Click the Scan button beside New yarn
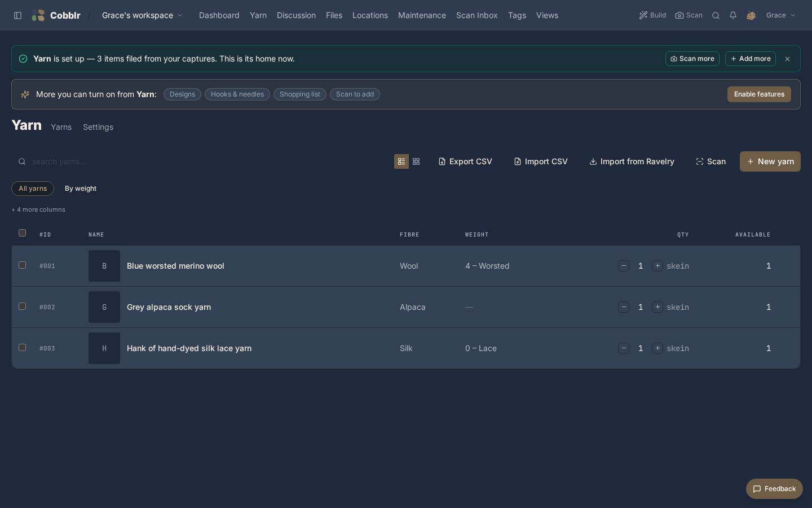Image resolution: width=812 pixels, height=508 pixels. point(710,161)
